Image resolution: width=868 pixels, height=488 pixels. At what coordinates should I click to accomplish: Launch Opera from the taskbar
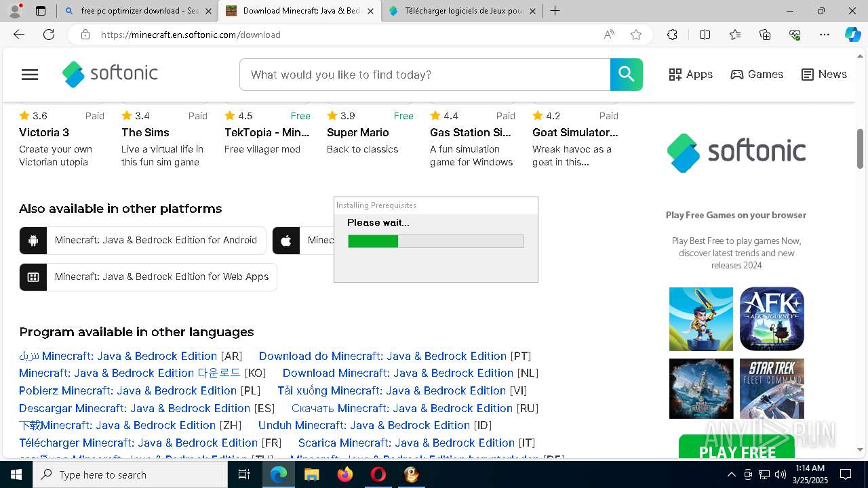point(378,474)
